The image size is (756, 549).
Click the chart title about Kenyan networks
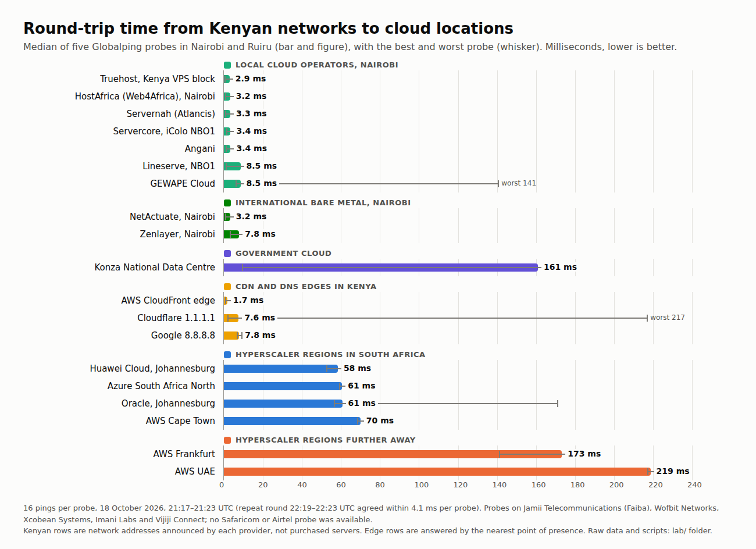(x=268, y=28)
